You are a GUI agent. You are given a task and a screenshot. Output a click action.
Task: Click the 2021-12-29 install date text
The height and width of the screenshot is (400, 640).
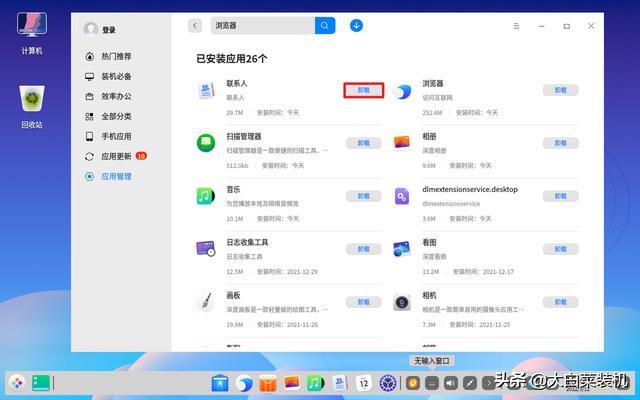(x=302, y=272)
